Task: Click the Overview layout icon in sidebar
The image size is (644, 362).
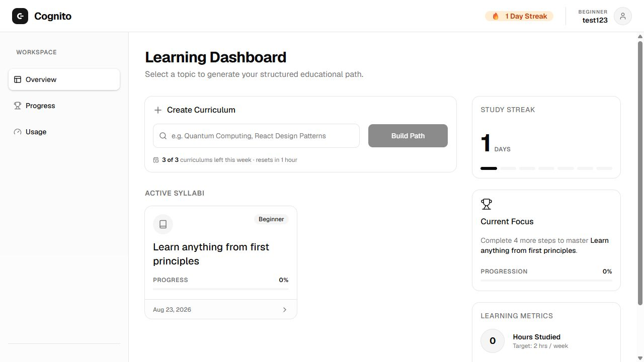Action: (x=18, y=79)
